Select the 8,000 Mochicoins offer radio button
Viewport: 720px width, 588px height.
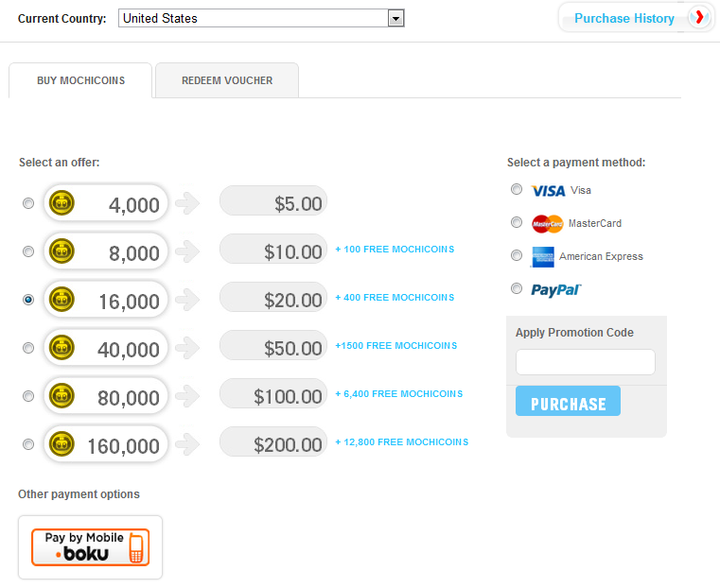[x=28, y=251]
